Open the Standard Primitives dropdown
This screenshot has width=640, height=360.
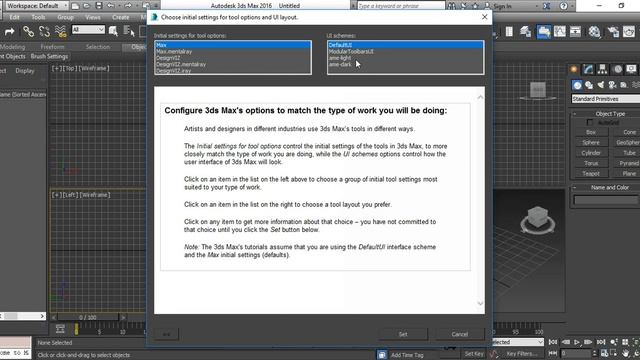[605, 99]
